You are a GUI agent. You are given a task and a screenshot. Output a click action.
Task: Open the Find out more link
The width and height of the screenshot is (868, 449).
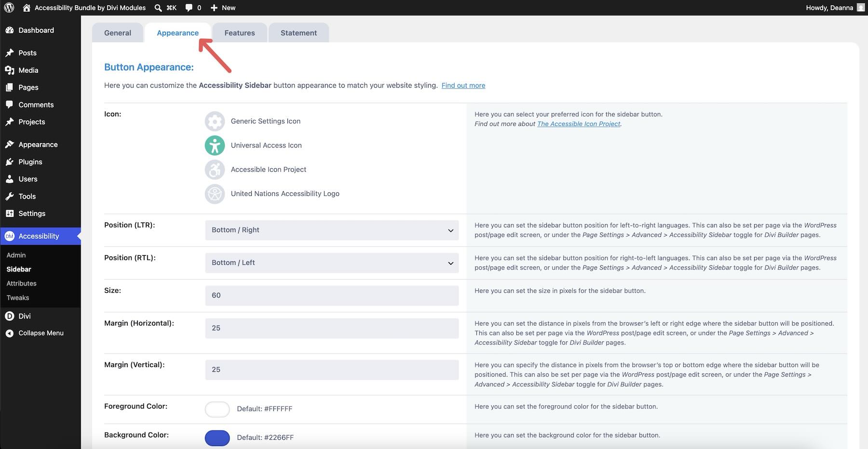[x=463, y=85]
